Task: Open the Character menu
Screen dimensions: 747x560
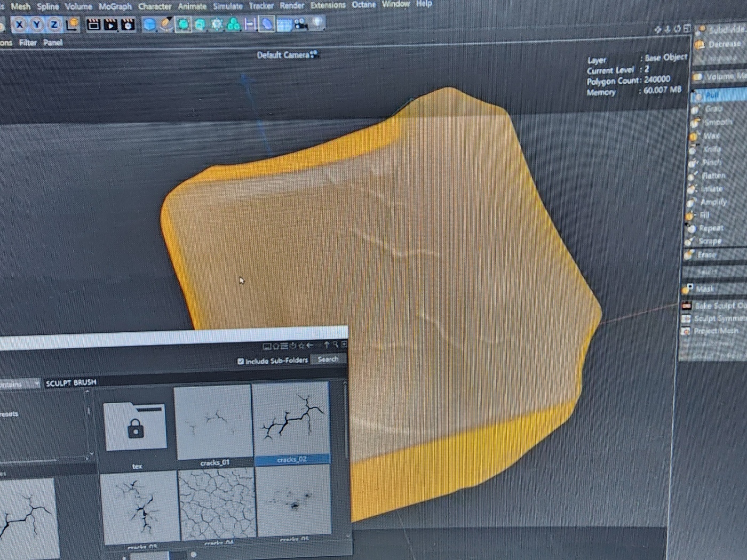Action: [155, 6]
